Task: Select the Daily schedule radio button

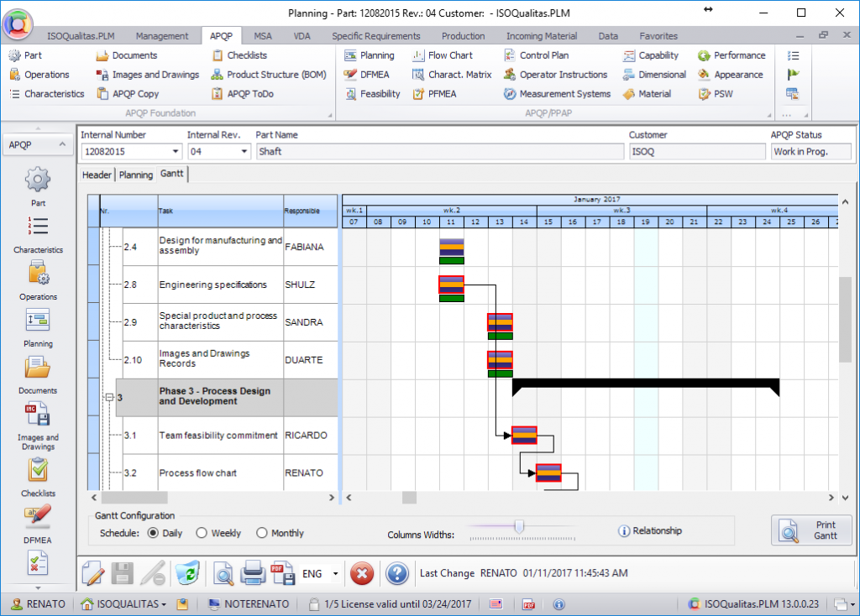Action: click(153, 533)
